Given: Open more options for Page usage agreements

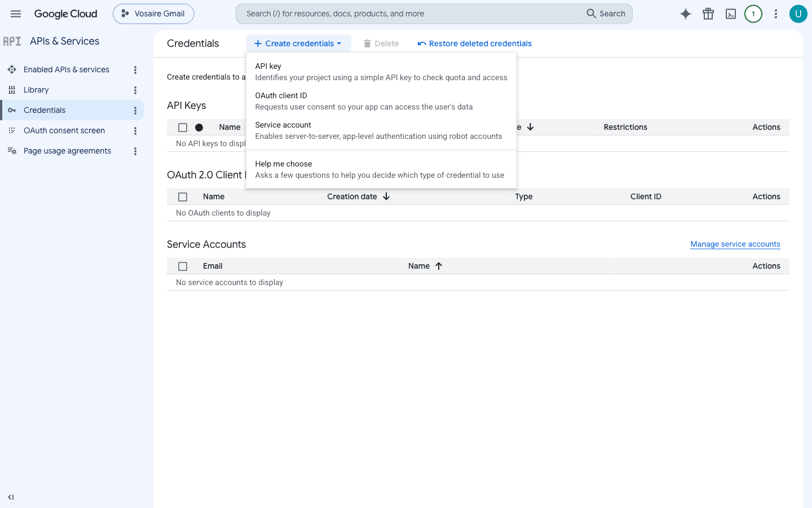Looking at the screenshot, I should click(135, 151).
